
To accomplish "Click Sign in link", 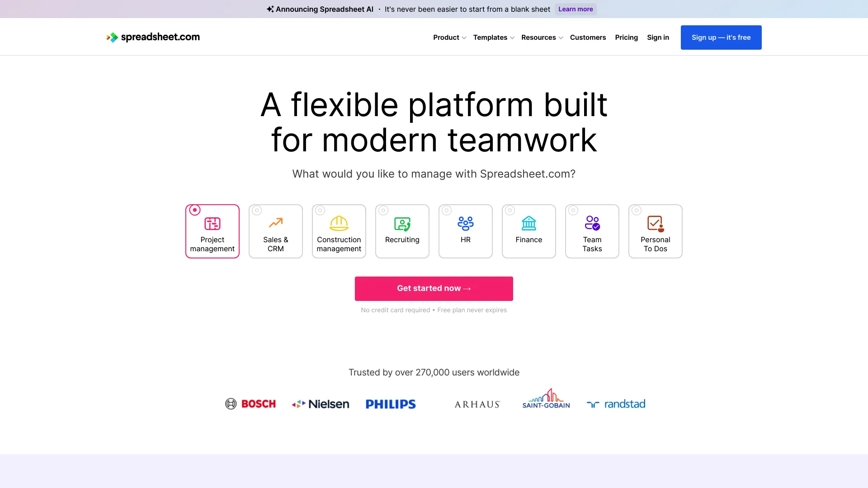I will 658,38.
